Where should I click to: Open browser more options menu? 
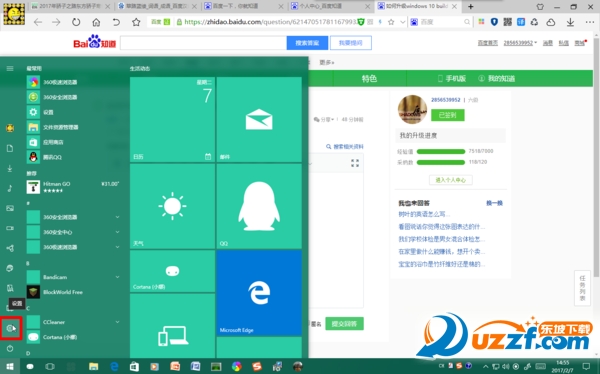pyautogui.click(x=590, y=22)
